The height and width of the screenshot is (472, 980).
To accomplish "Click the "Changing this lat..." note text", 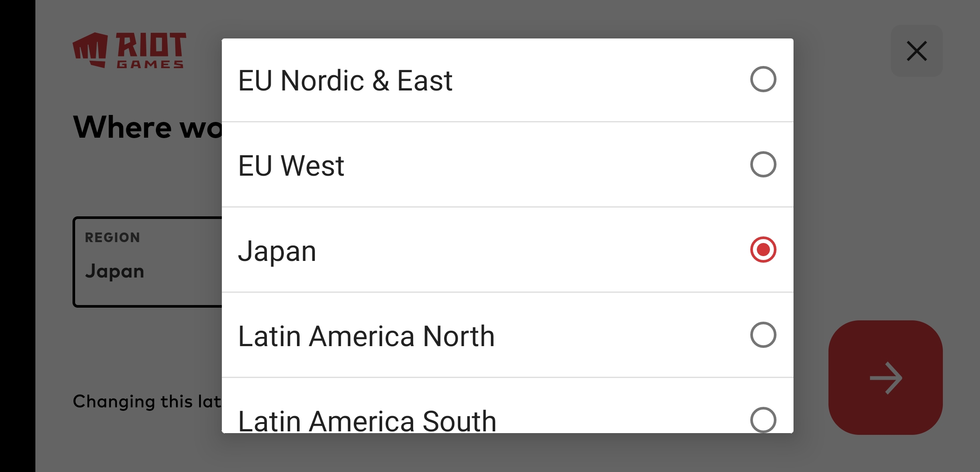I will [x=147, y=401].
